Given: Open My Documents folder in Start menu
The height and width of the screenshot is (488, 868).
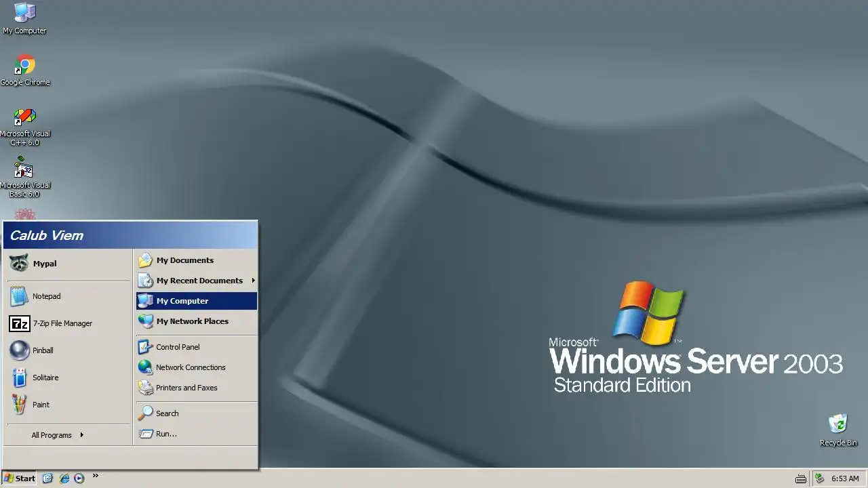Looking at the screenshot, I should [x=197, y=260].
